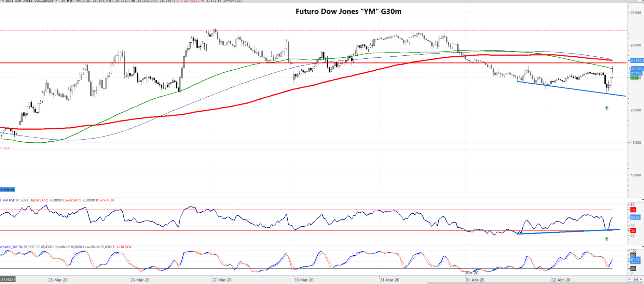Screen dimensions: 644x284
Task: Click the green up arrow in the RSI panel
Action: [x=607, y=239]
